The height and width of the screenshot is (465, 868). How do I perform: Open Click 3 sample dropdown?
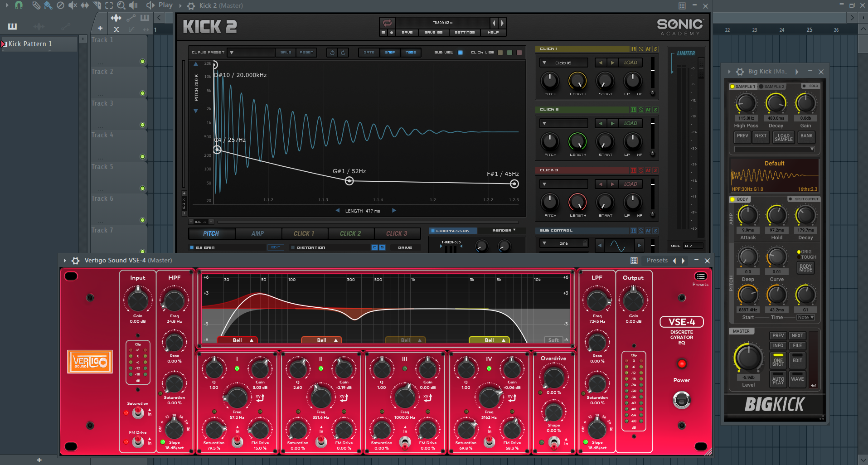[563, 184]
